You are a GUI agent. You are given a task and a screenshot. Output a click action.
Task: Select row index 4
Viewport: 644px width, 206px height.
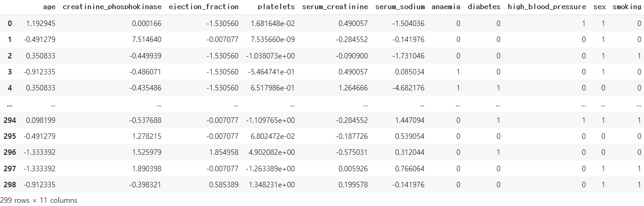(x=10, y=88)
